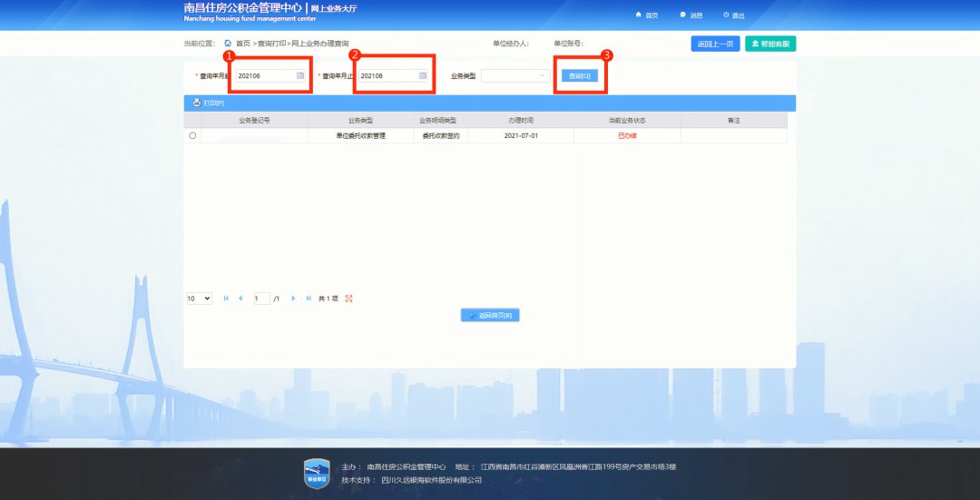Expand the 业务类型 dropdown

pyautogui.click(x=515, y=76)
